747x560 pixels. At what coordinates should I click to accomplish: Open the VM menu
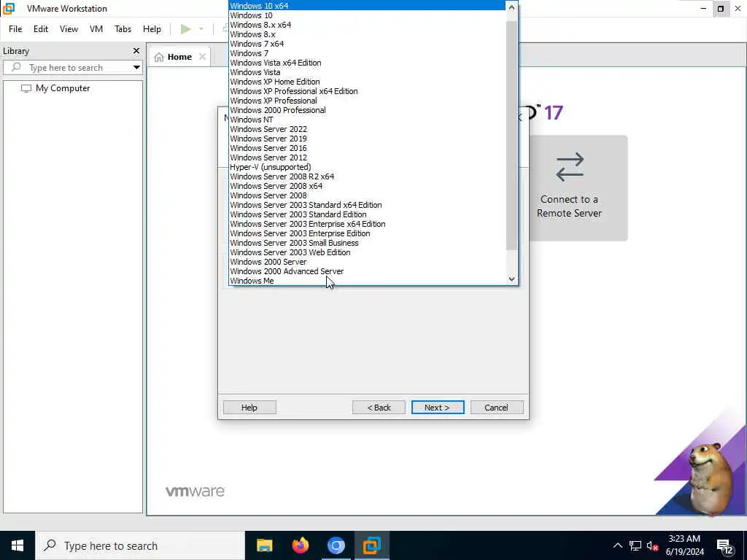click(x=96, y=29)
